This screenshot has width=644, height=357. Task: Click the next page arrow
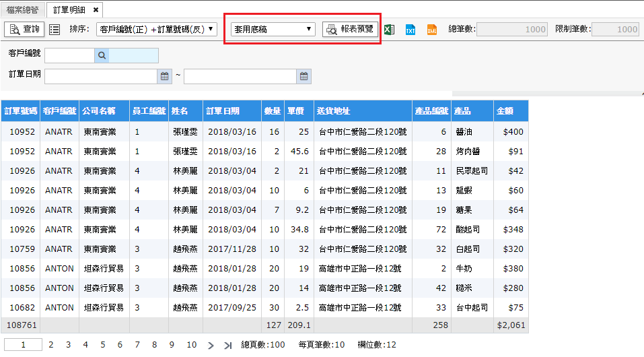211,346
